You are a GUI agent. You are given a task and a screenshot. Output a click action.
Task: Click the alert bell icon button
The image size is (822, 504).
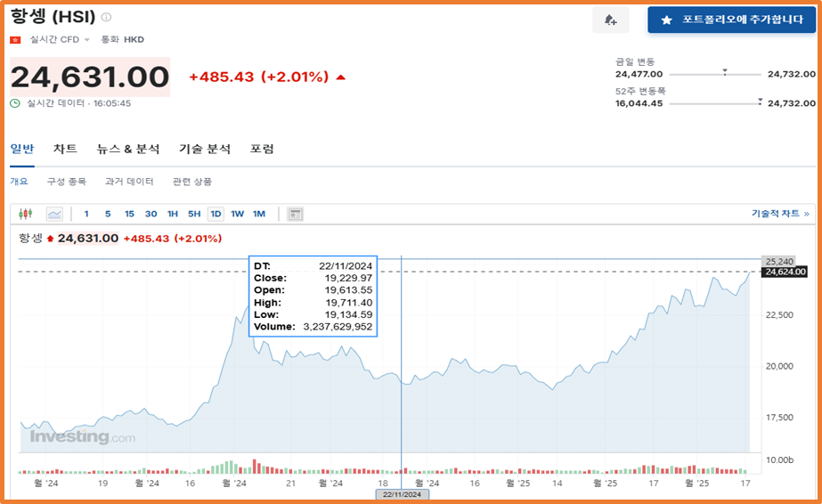click(611, 20)
